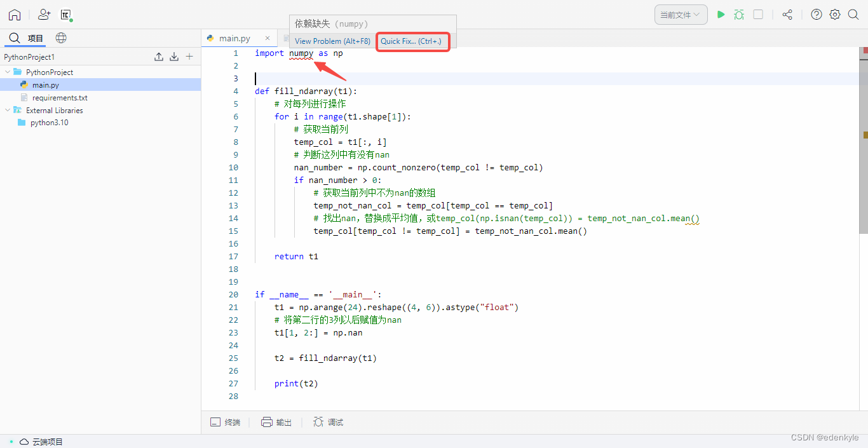Open the 调试 debug panel
The height and width of the screenshot is (448, 868).
(329, 422)
